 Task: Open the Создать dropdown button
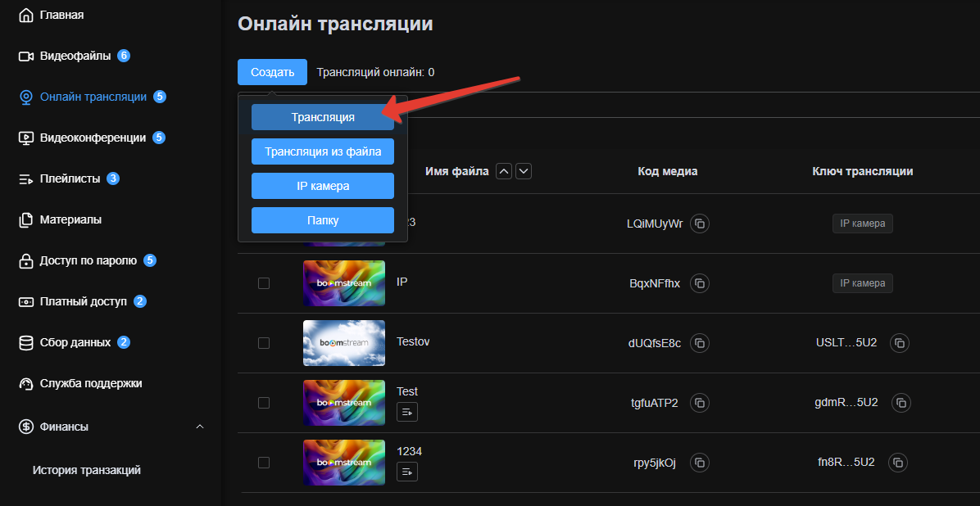[273, 72]
